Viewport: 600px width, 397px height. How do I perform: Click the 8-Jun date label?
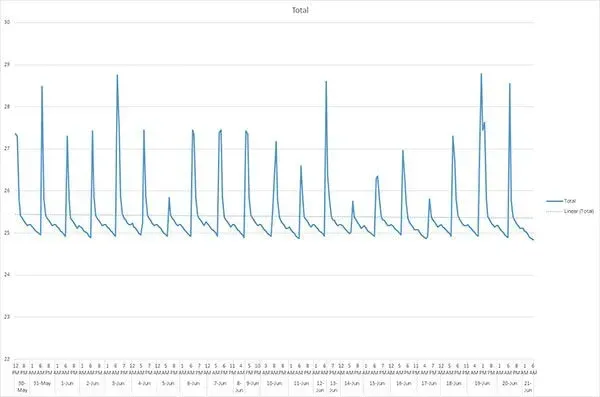239,387
